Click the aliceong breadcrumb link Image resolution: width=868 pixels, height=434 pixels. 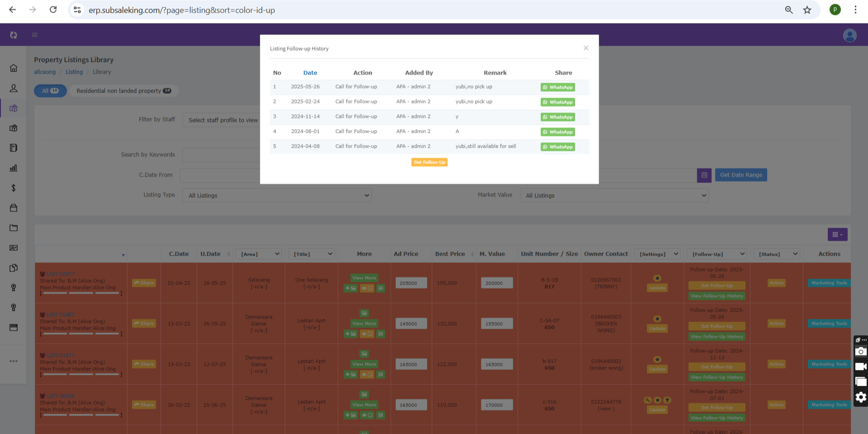(x=45, y=72)
